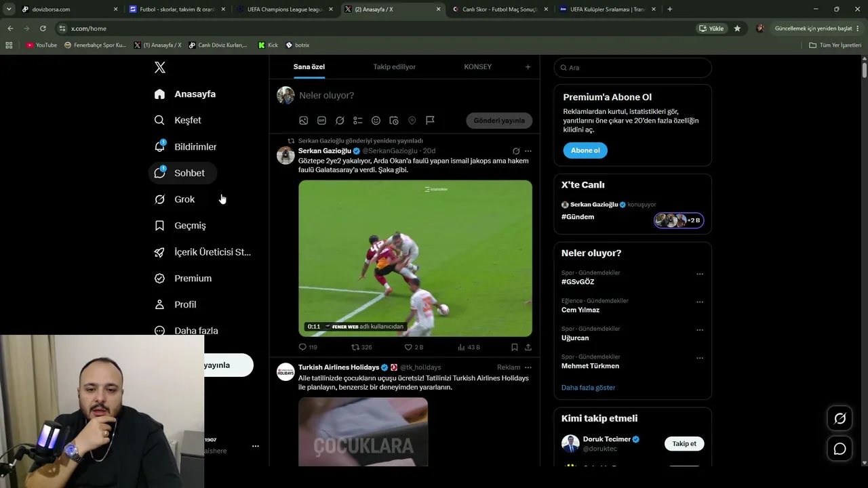
Task: Reload the page in browser
Action: [x=43, y=28]
